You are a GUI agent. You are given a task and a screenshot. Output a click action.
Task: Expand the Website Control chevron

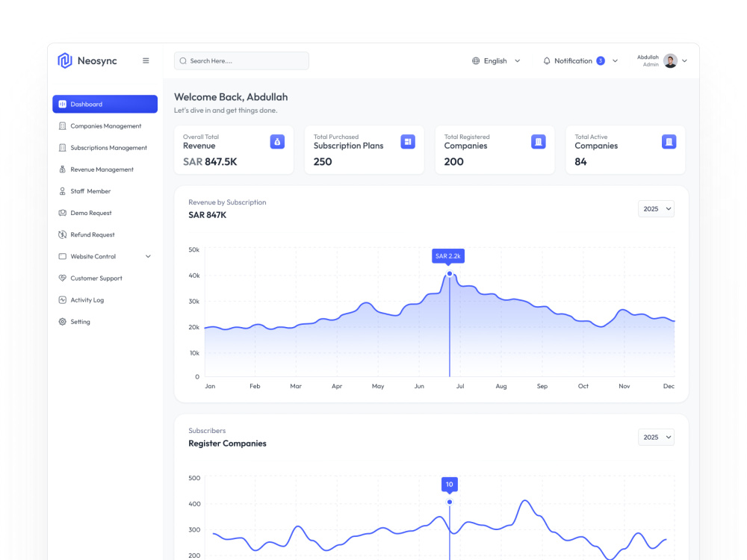[x=148, y=256]
